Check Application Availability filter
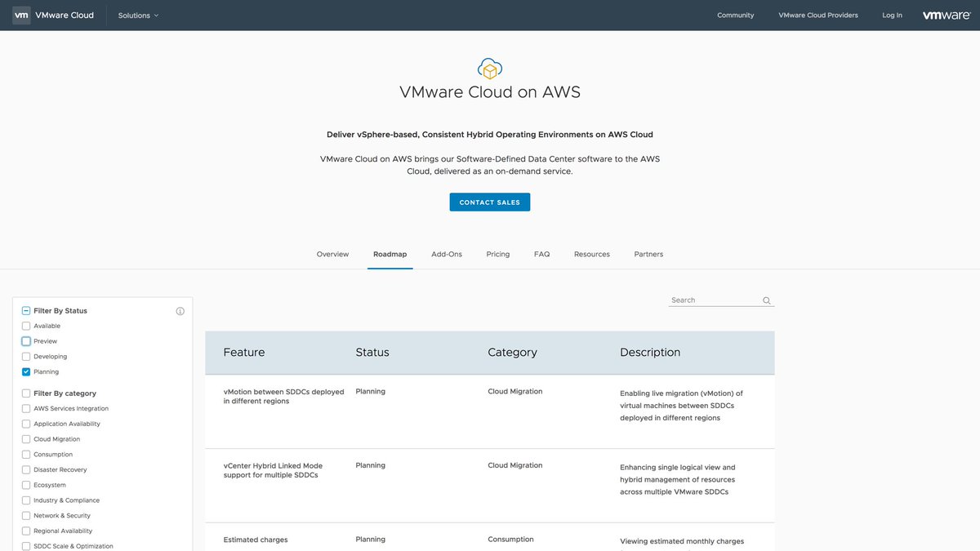 coord(26,424)
